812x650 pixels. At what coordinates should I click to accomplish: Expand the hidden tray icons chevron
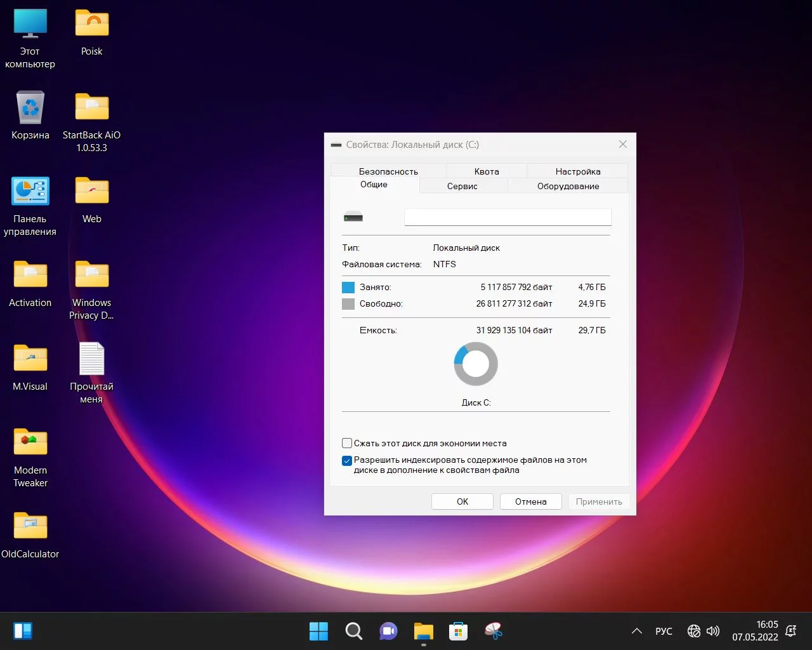(636, 631)
